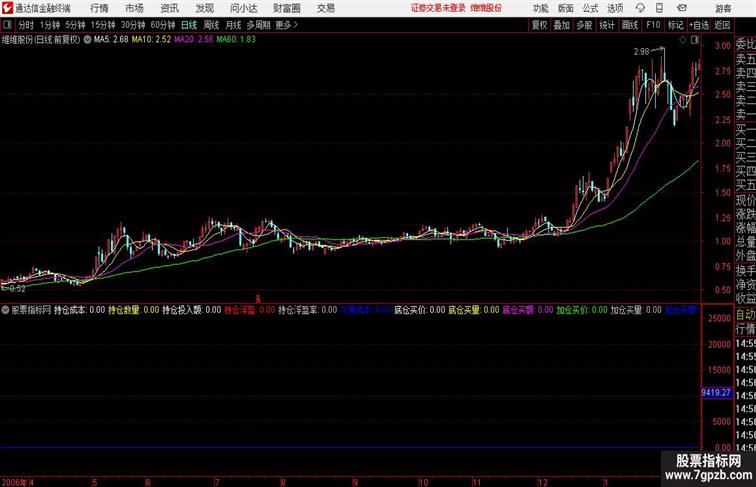756x487 pixels.
Task: Click the 0.52 low price label
Action: (x=17, y=289)
